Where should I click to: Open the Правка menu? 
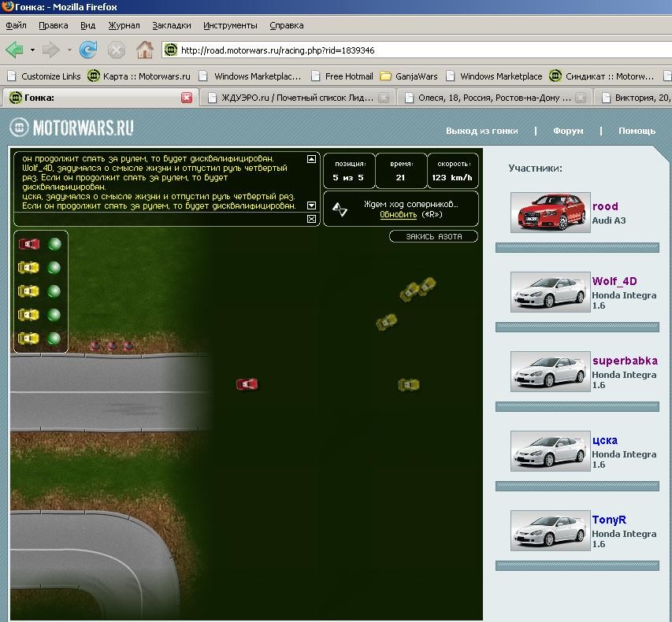click(x=53, y=25)
